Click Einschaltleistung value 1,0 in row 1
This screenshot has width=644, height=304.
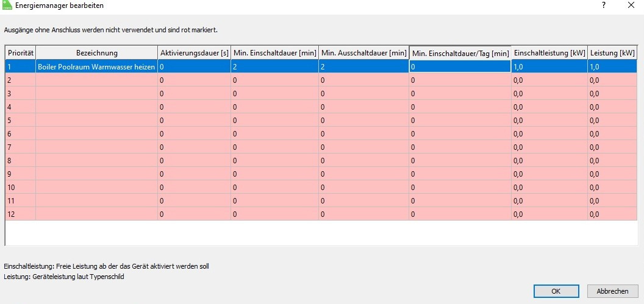[x=549, y=66]
